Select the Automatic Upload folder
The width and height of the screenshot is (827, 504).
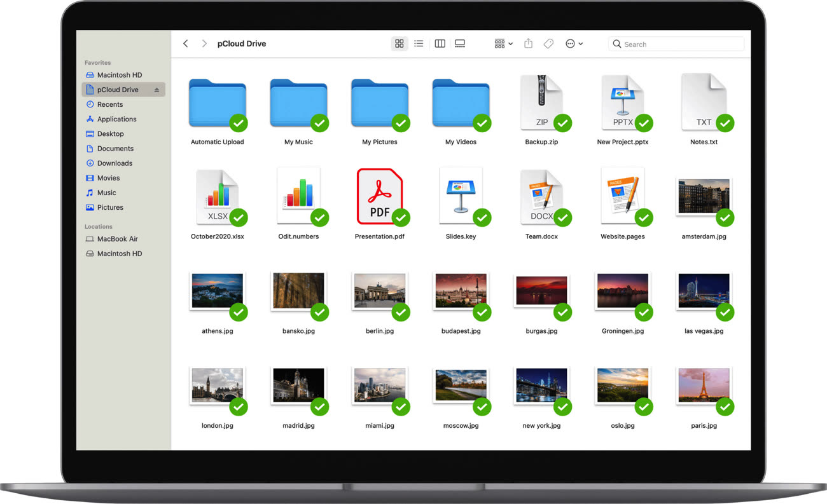click(x=218, y=104)
